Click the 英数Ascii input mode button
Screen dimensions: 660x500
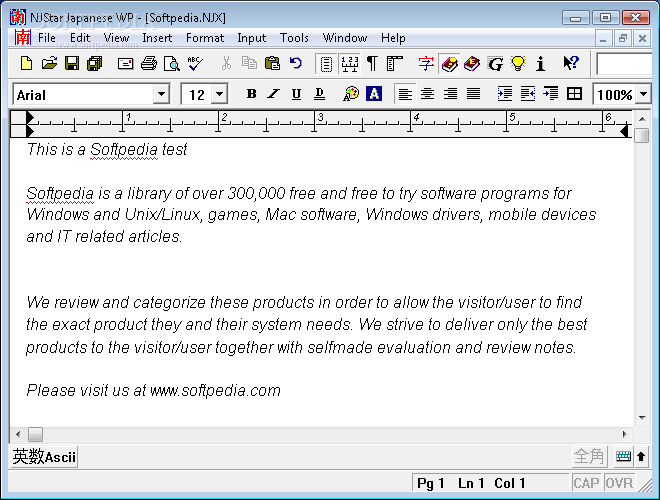point(44,457)
